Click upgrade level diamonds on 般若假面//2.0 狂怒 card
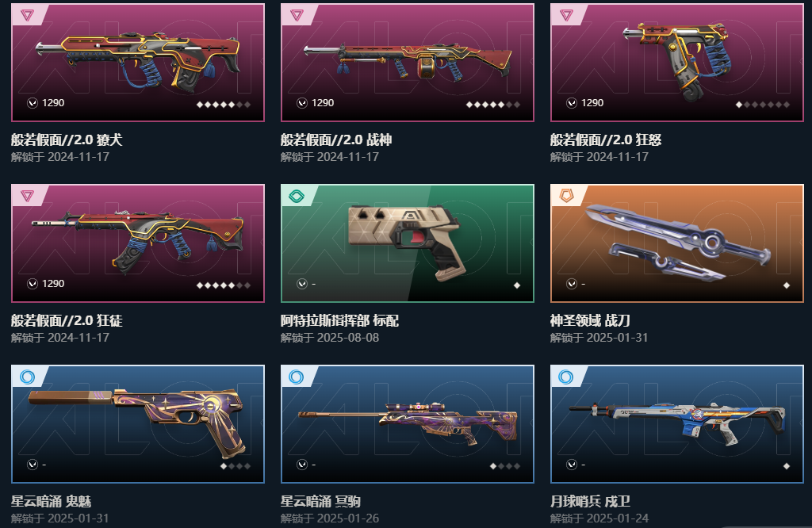 click(x=762, y=105)
